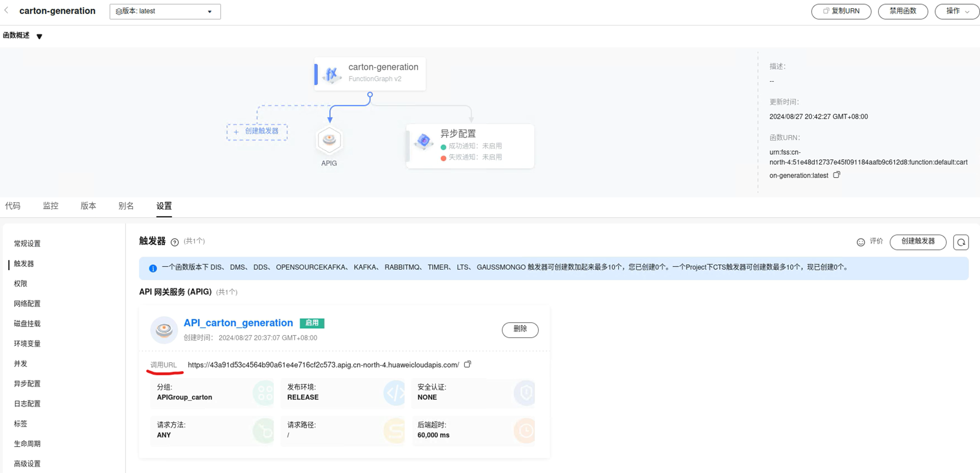Copy the invocation URL with copy icon

pos(468,364)
